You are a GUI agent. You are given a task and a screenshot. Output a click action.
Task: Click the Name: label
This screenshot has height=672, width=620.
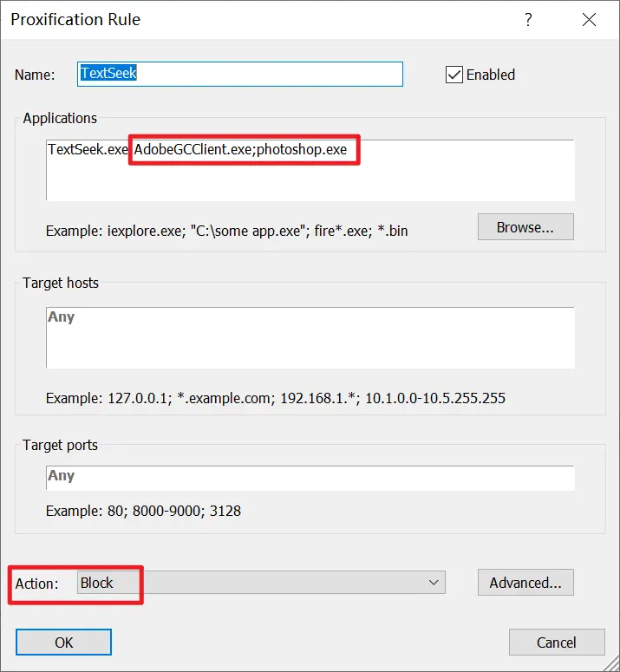point(35,75)
